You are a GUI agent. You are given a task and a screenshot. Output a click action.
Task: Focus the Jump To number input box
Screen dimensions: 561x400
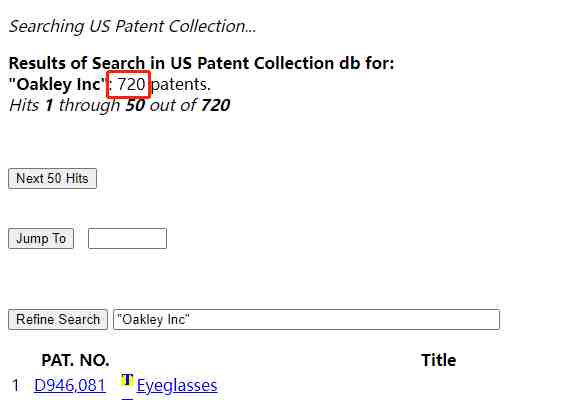(127, 238)
